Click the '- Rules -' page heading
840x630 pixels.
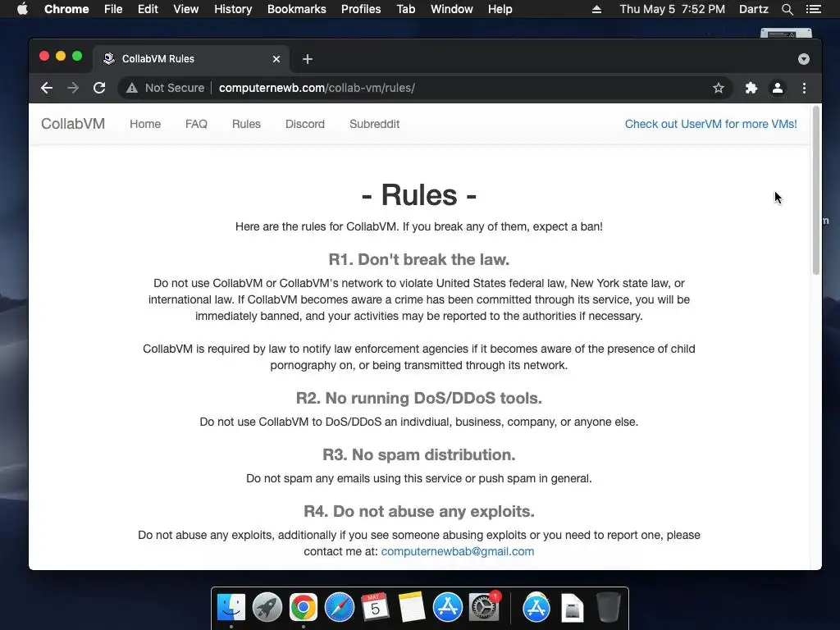point(419,194)
